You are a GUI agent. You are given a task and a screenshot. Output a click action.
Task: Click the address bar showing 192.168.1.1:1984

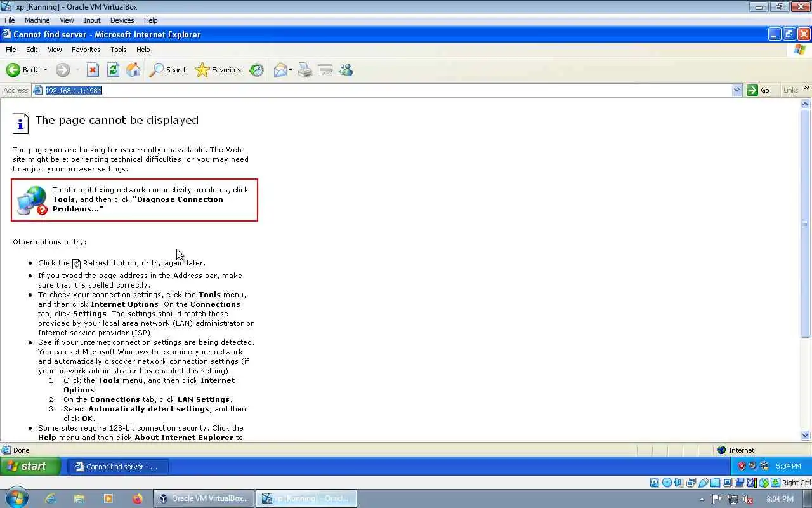387,90
